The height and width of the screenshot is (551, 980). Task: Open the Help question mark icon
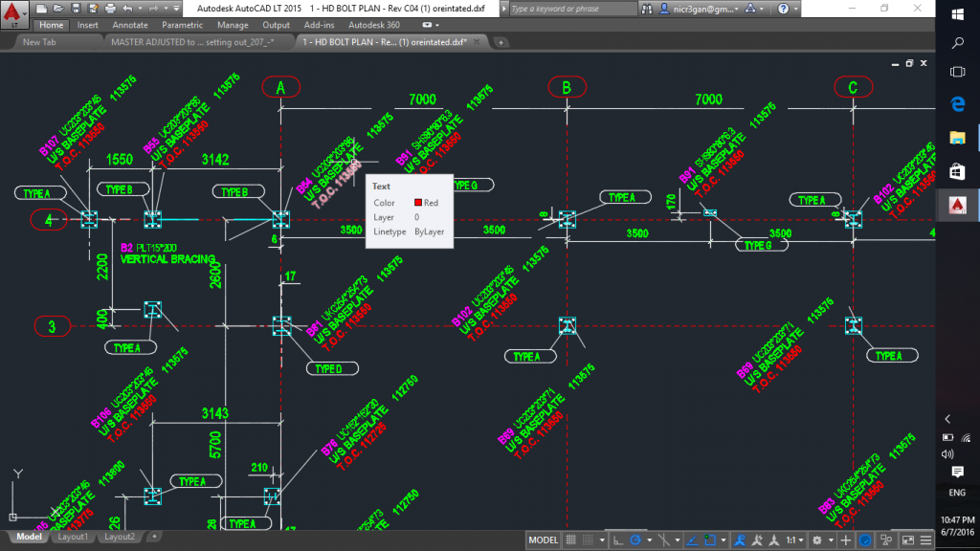[781, 9]
